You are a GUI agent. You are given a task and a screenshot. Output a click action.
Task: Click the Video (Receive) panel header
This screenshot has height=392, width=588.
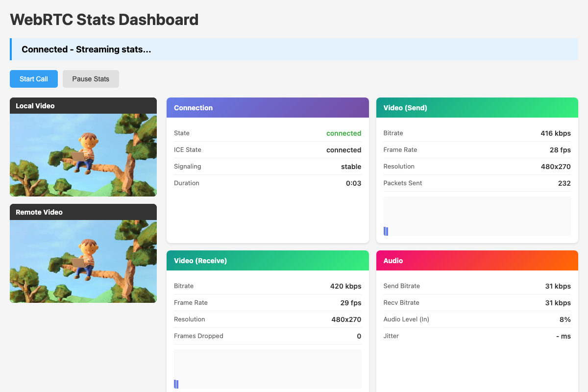click(268, 260)
